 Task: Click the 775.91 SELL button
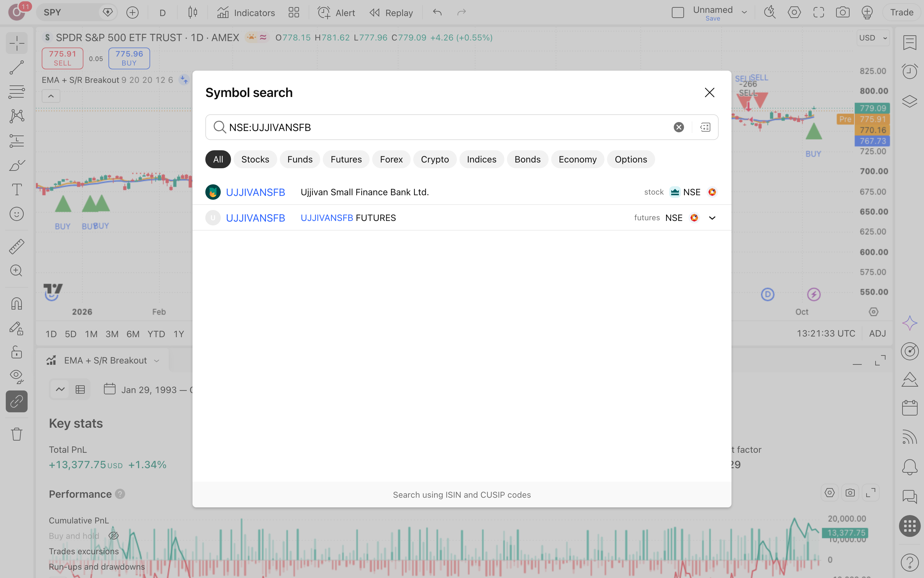(62, 58)
